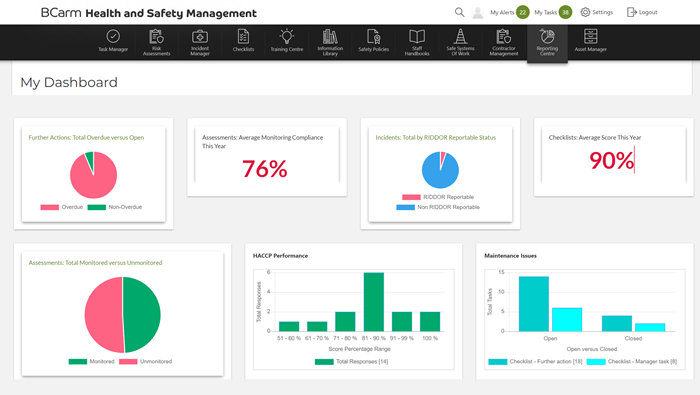Open the Information Library icon
The height and width of the screenshot is (395, 700).
tap(330, 37)
